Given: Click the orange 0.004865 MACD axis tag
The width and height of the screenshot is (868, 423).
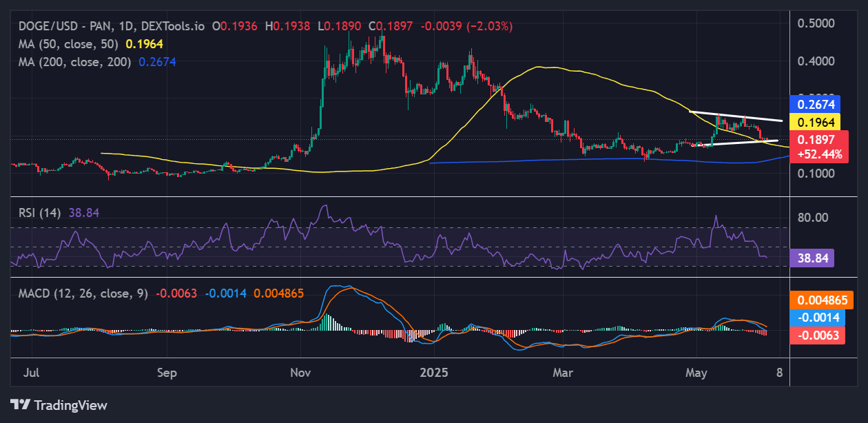Looking at the screenshot, I should pyautogui.click(x=823, y=300).
